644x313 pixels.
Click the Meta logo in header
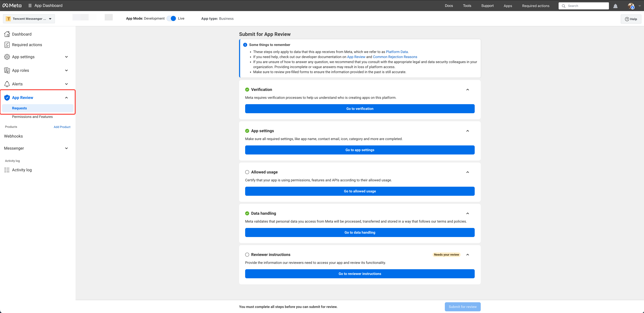(x=12, y=6)
